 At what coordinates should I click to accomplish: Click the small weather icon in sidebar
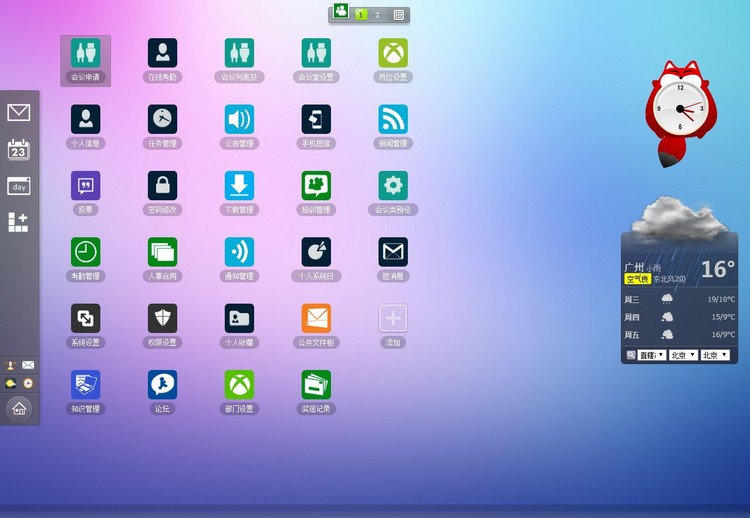10,383
